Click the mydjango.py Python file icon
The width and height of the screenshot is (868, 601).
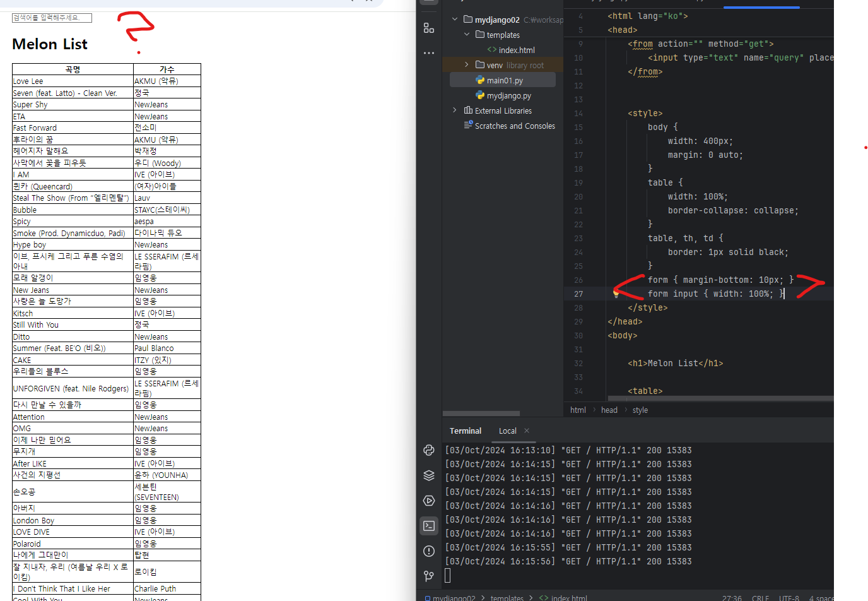coord(480,95)
